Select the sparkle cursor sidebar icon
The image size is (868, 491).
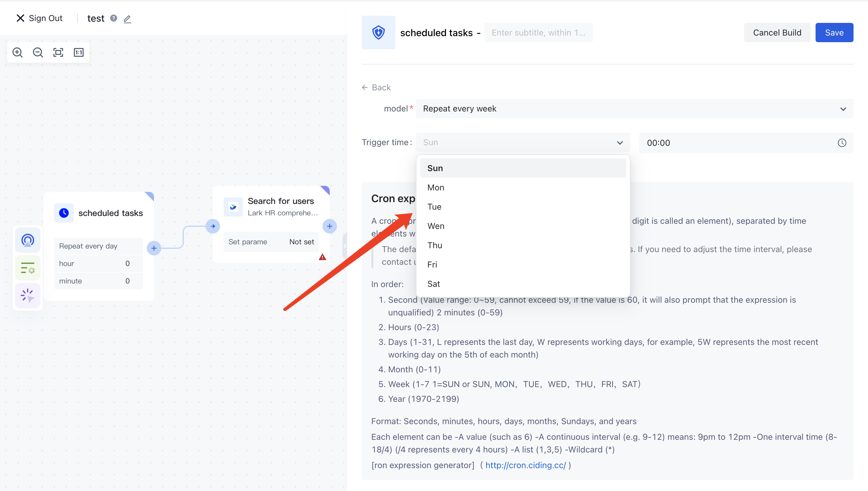[x=28, y=296]
